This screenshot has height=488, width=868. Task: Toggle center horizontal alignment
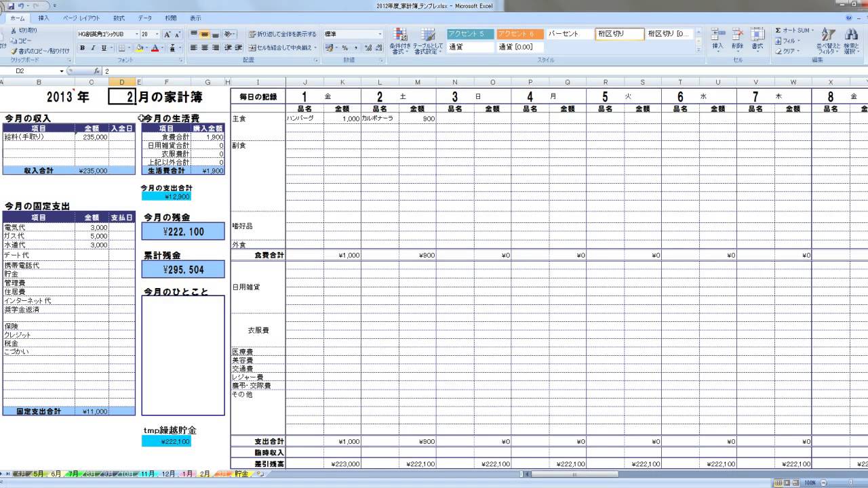(205, 48)
